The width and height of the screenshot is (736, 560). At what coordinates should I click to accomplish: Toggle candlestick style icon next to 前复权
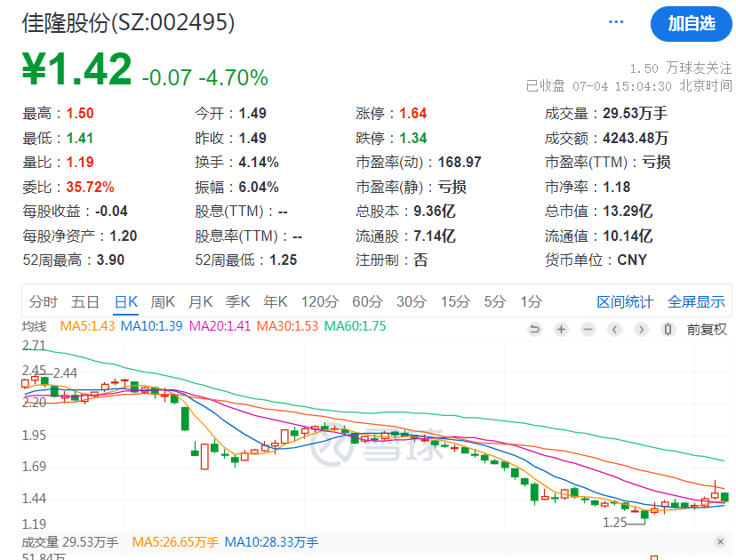(668, 330)
